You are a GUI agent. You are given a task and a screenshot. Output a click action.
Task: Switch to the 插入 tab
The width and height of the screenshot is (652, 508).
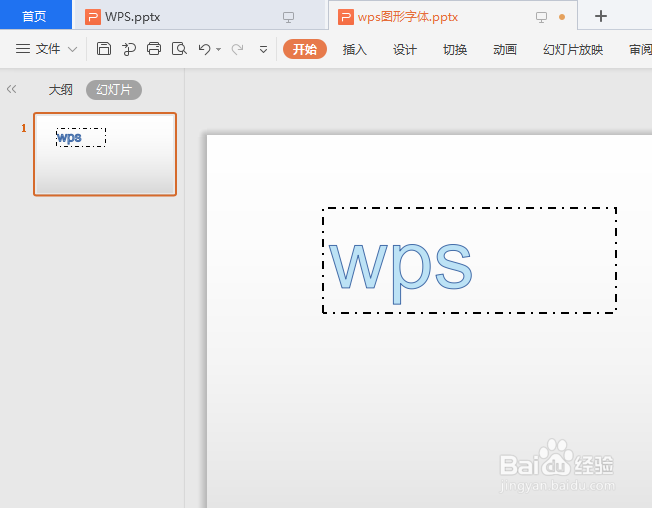[x=355, y=49]
